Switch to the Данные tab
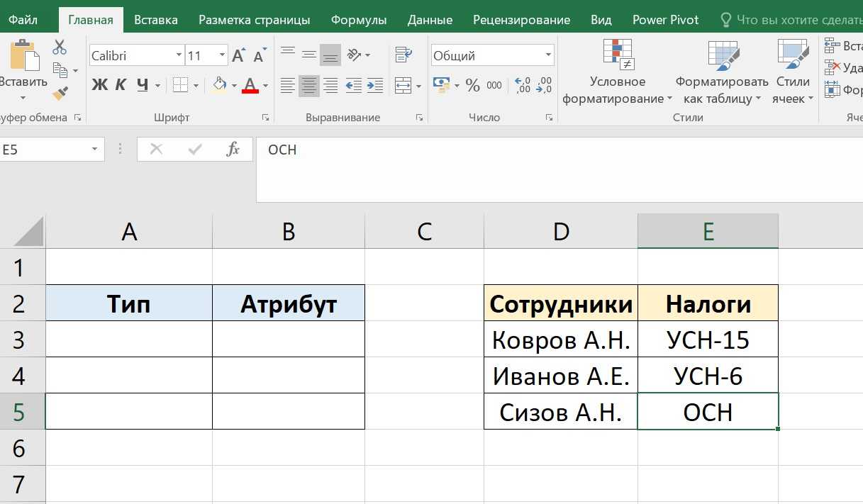863x504 pixels. click(x=430, y=20)
